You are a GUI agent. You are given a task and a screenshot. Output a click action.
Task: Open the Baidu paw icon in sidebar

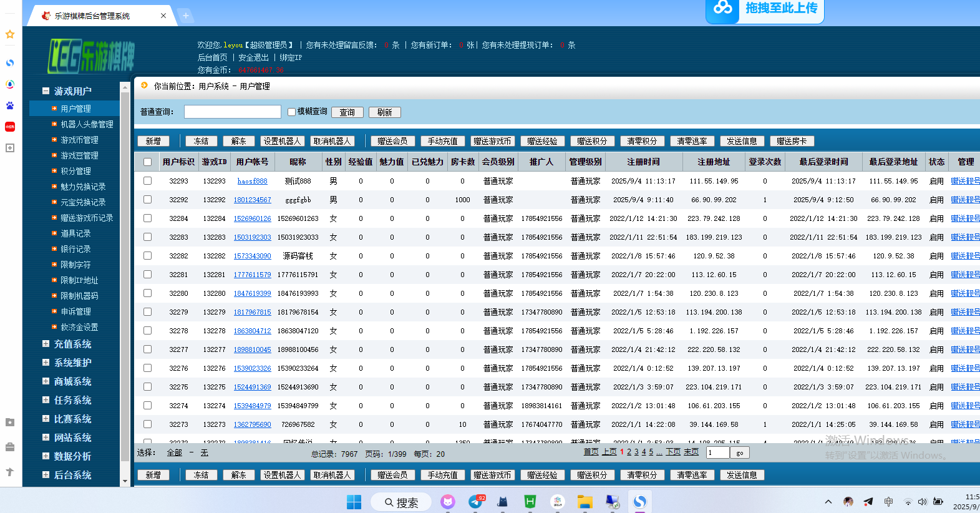click(x=10, y=105)
